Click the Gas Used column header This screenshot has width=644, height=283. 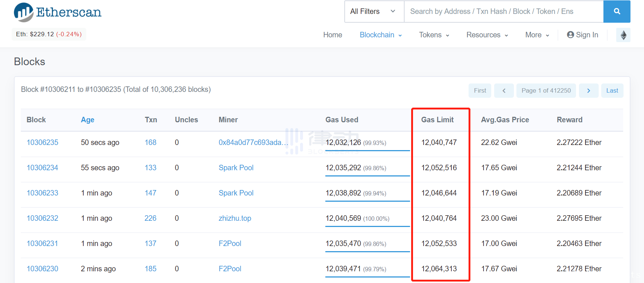(342, 120)
